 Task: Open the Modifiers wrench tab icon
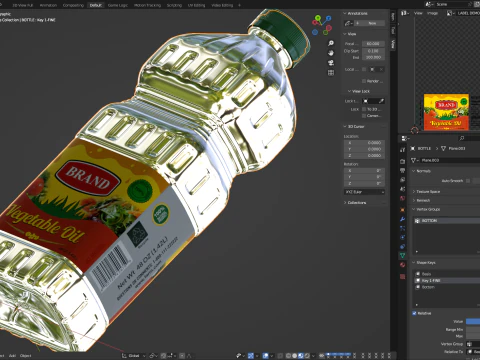[x=402, y=219]
